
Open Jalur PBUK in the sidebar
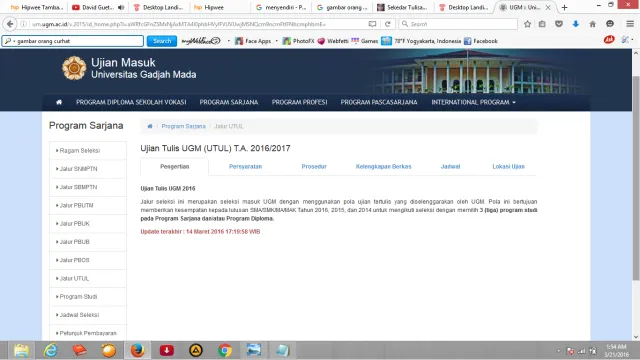point(88,224)
